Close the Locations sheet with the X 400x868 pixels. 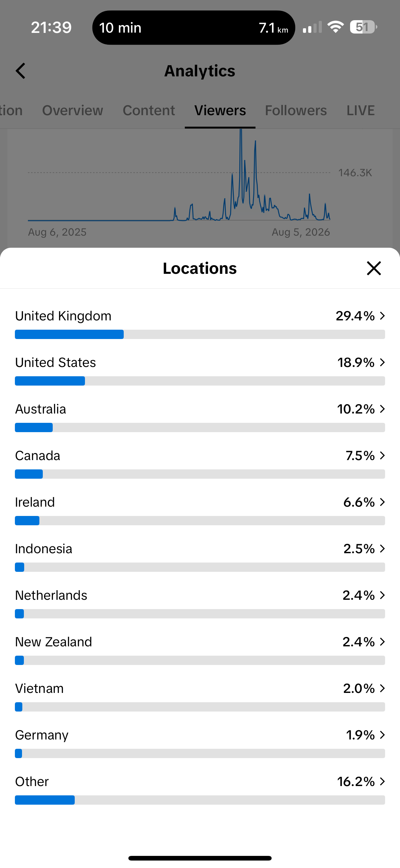pyautogui.click(x=374, y=268)
